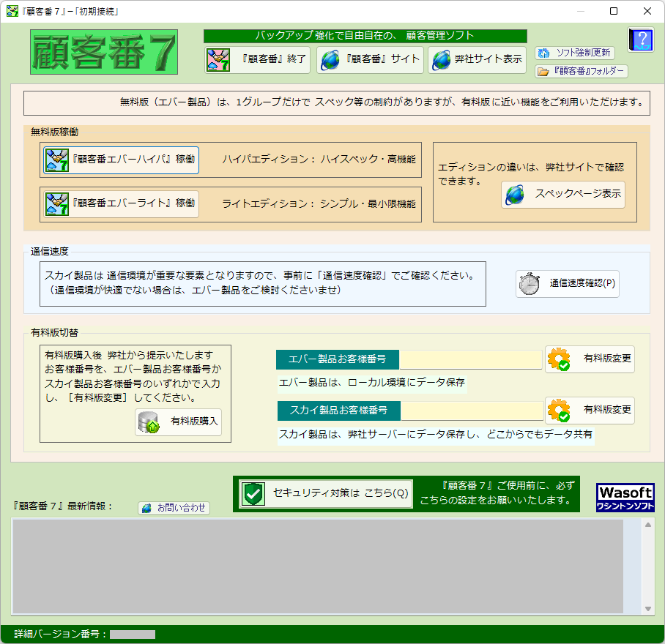Focus the スカイ製品お客様番号 input field
Image resolution: width=665 pixels, height=644 pixels.
click(472, 411)
